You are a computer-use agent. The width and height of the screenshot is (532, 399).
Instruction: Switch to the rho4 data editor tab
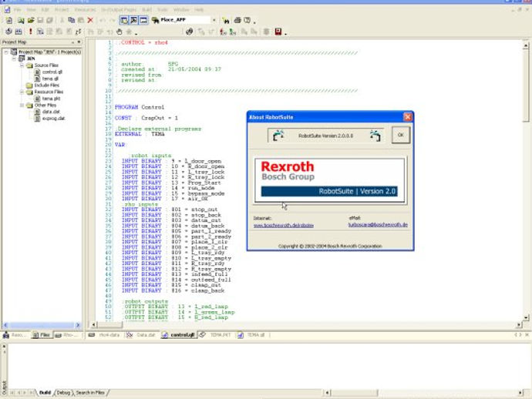105,335
